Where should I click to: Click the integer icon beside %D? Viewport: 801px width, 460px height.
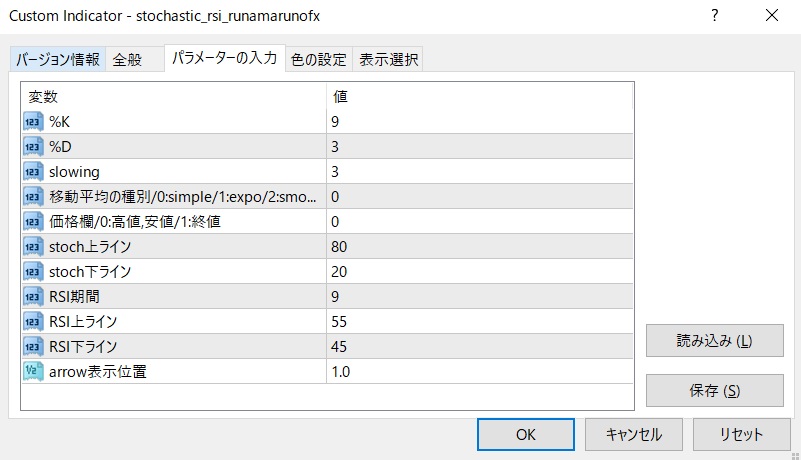(x=33, y=147)
